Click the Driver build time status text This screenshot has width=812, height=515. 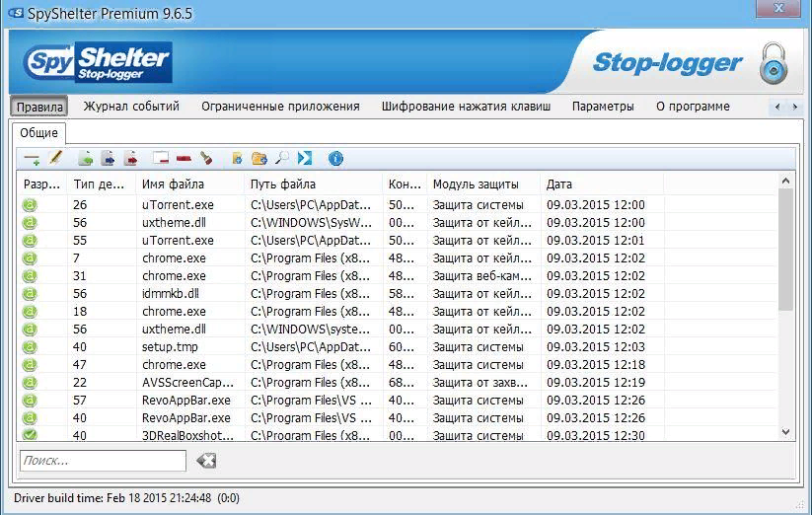tap(126, 498)
